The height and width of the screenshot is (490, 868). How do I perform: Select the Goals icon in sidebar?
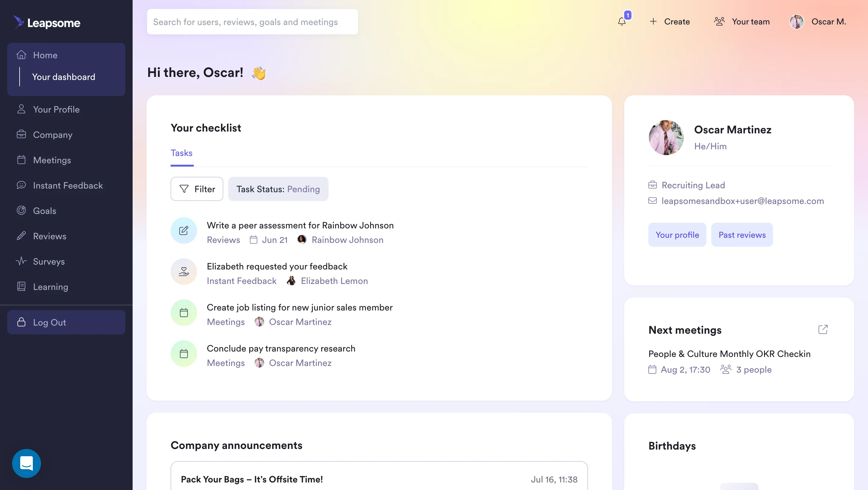(x=21, y=210)
